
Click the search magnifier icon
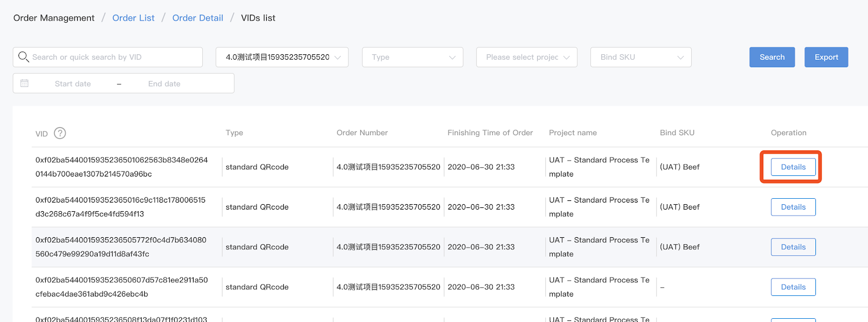pyautogui.click(x=23, y=56)
